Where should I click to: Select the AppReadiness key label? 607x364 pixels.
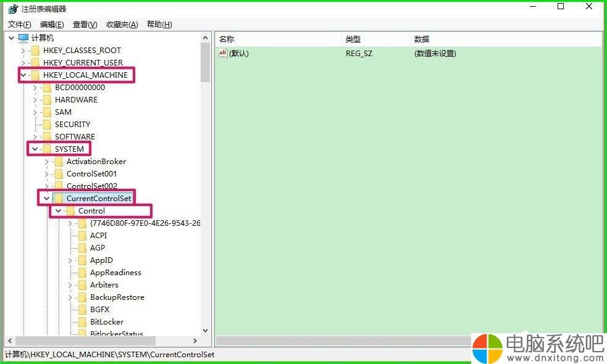pyautogui.click(x=115, y=273)
